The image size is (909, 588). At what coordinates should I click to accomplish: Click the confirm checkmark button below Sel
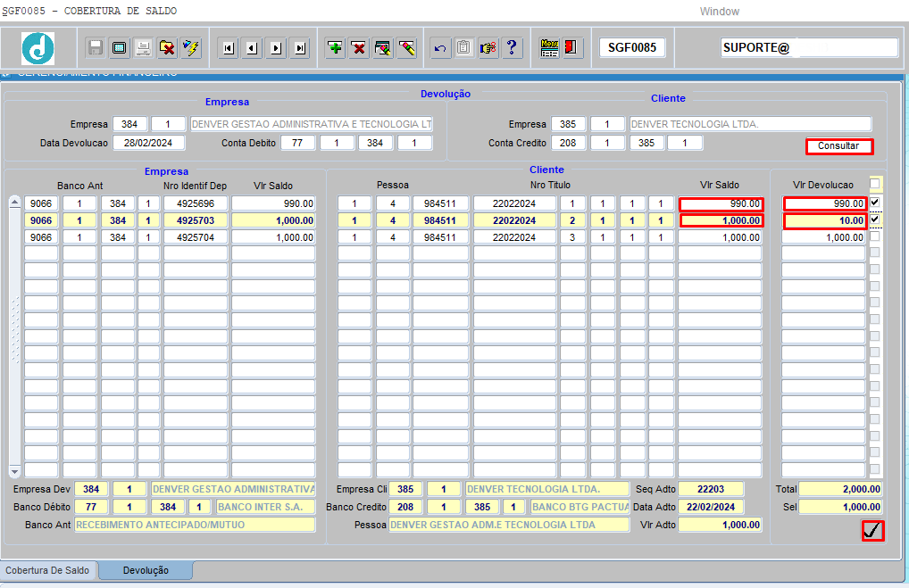tap(872, 530)
